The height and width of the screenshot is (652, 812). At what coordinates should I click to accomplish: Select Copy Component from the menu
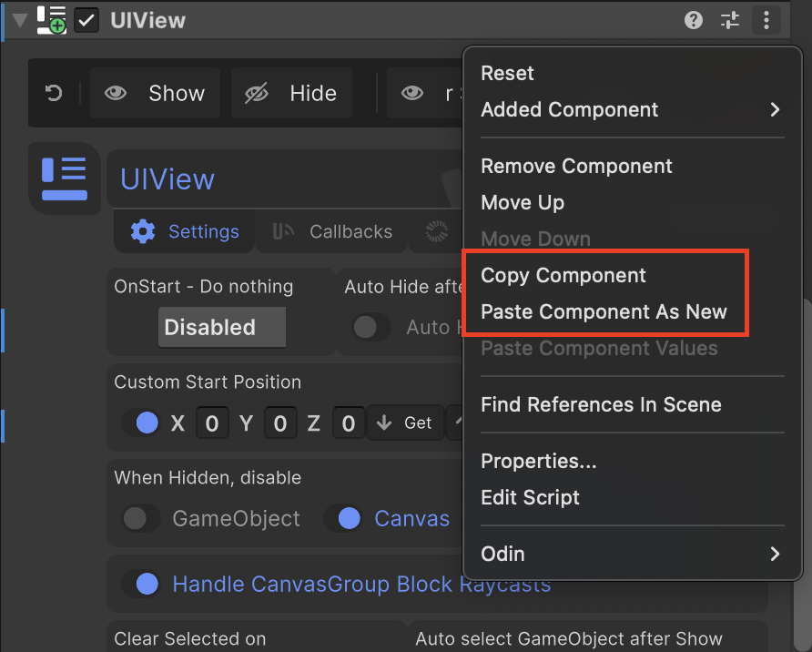(x=563, y=276)
